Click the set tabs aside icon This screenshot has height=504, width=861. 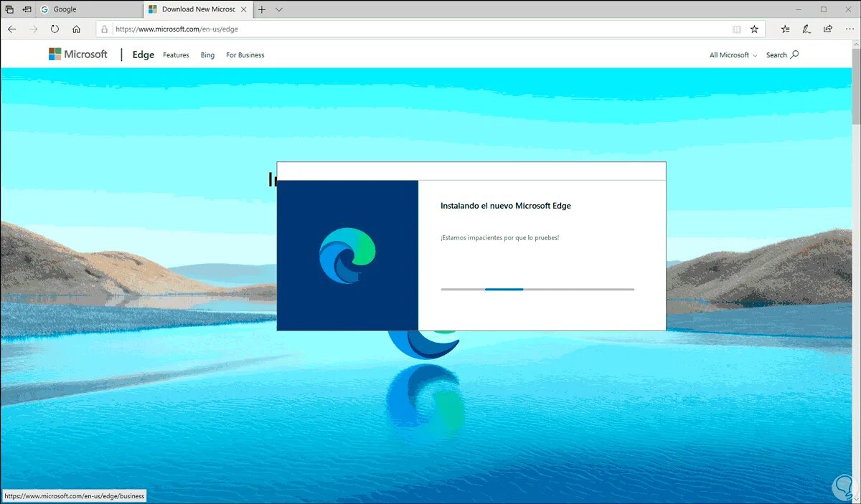[27, 9]
